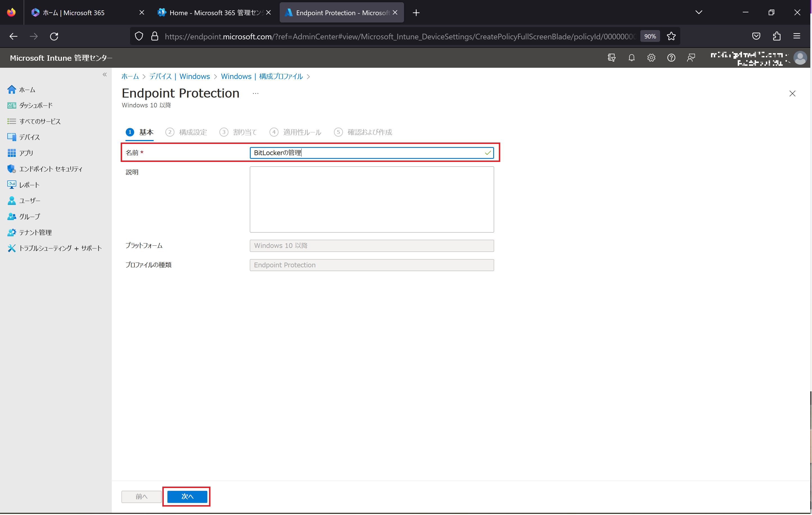The image size is (812, 515).
Task: Open エンドポイント セキュリティ section
Action: (45, 169)
